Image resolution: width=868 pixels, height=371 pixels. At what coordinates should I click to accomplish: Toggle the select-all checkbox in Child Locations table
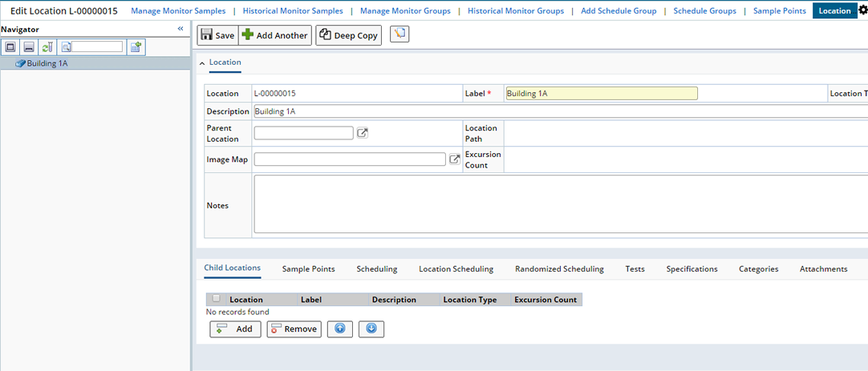pos(216,299)
